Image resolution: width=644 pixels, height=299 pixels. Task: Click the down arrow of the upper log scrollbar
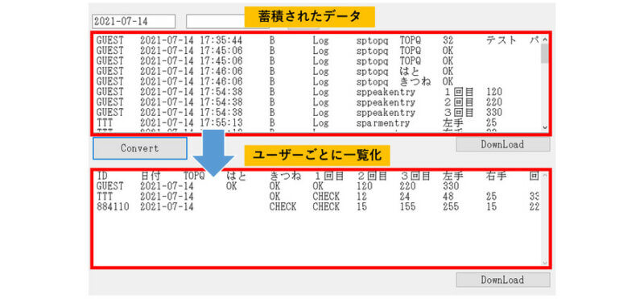545,127
